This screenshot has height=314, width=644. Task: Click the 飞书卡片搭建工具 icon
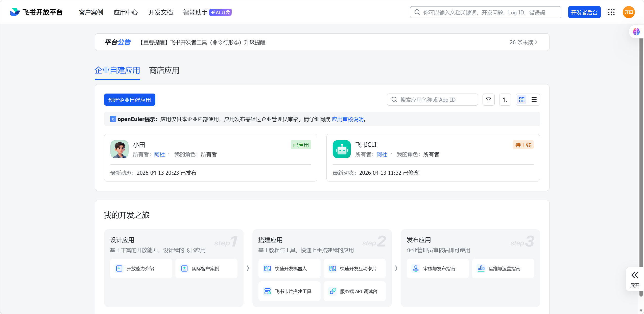point(267,291)
